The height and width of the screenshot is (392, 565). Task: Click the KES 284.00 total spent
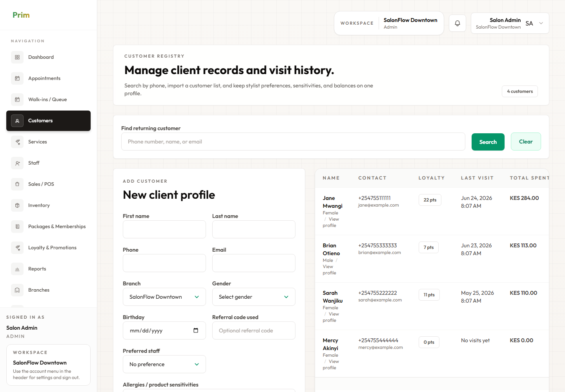pyautogui.click(x=524, y=198)
